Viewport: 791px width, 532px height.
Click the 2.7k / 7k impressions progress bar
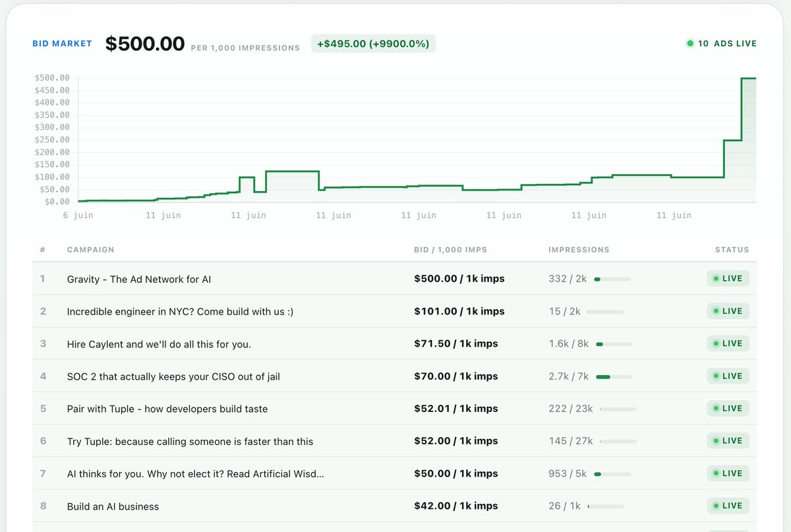click(614, 376)
